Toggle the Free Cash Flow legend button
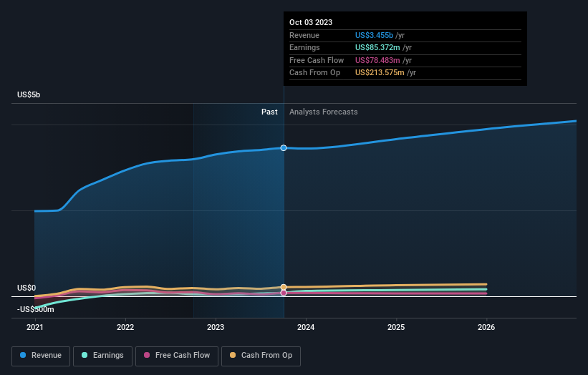This screenshot has width=588, height=375. [x=177, y=356]
